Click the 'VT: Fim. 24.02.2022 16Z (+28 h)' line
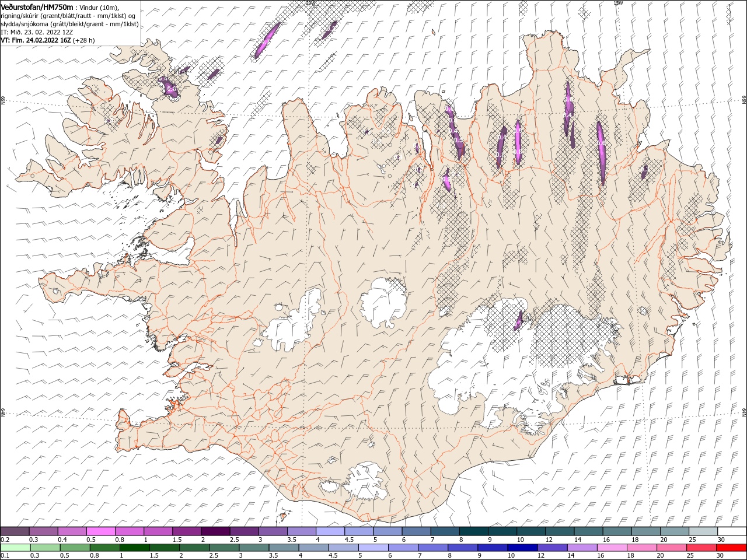This screenshot has height=560, width=747. [x=47, y=40]
